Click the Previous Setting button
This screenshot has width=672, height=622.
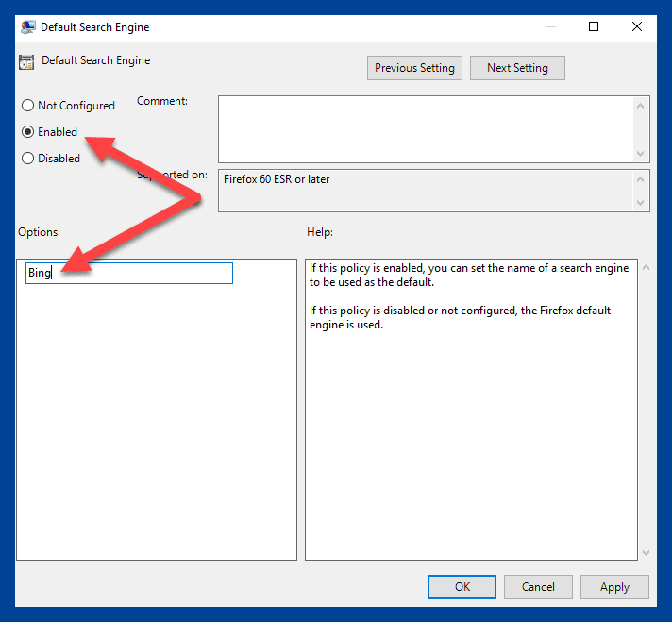(x=414, y=68)
